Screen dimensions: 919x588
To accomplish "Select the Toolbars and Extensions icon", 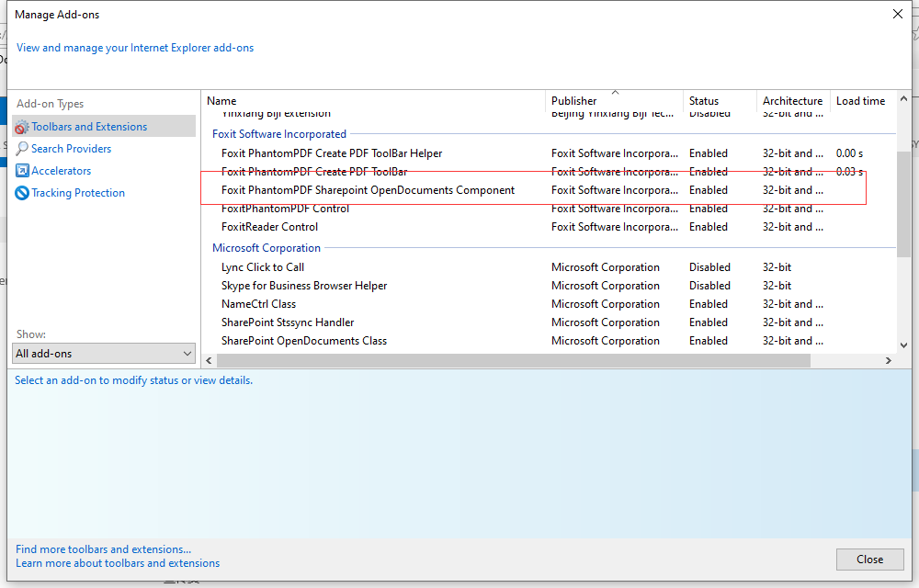I will click(22, 127).
